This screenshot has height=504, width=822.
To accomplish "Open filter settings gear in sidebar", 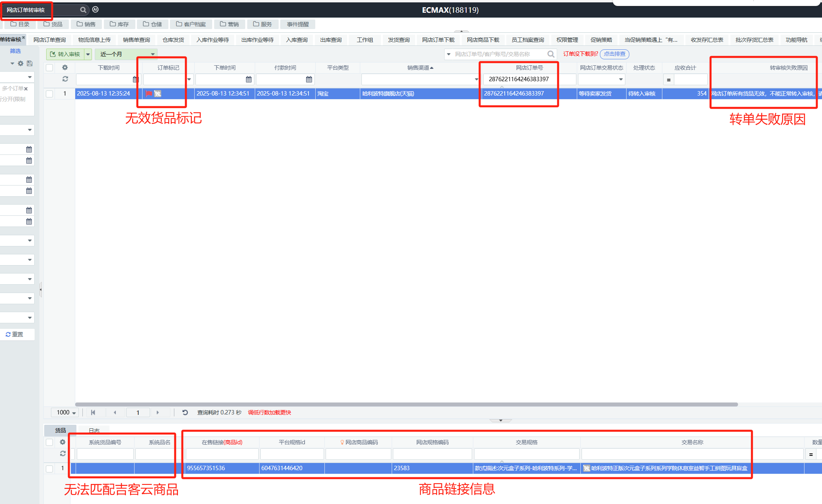I will point(21,63).
